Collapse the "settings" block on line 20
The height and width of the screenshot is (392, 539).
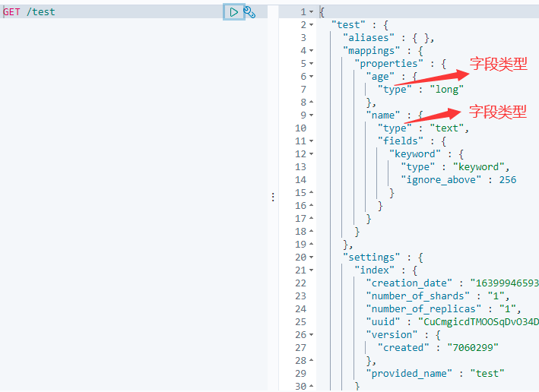tap(312, 258)
